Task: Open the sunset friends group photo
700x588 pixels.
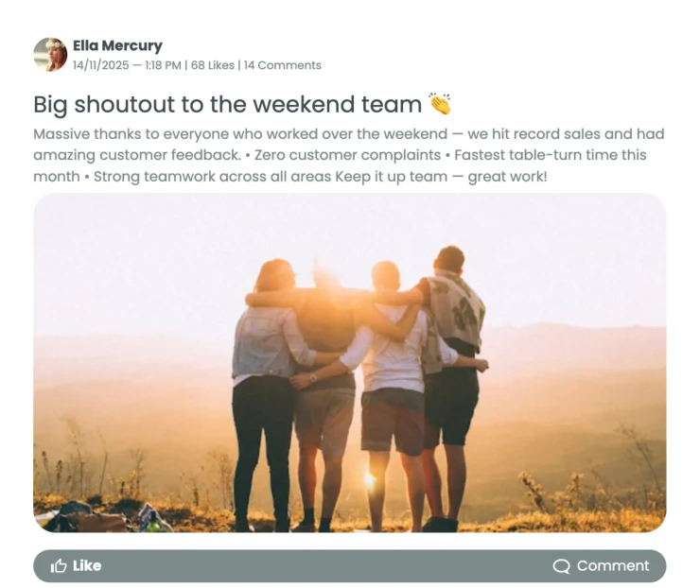Action: coord(350,363)
